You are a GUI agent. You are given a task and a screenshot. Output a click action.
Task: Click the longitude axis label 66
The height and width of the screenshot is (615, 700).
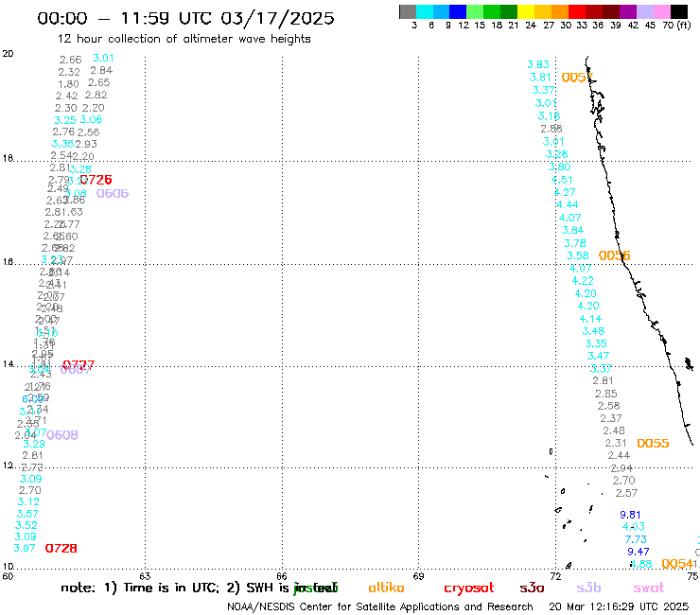[x=282, y=576]
